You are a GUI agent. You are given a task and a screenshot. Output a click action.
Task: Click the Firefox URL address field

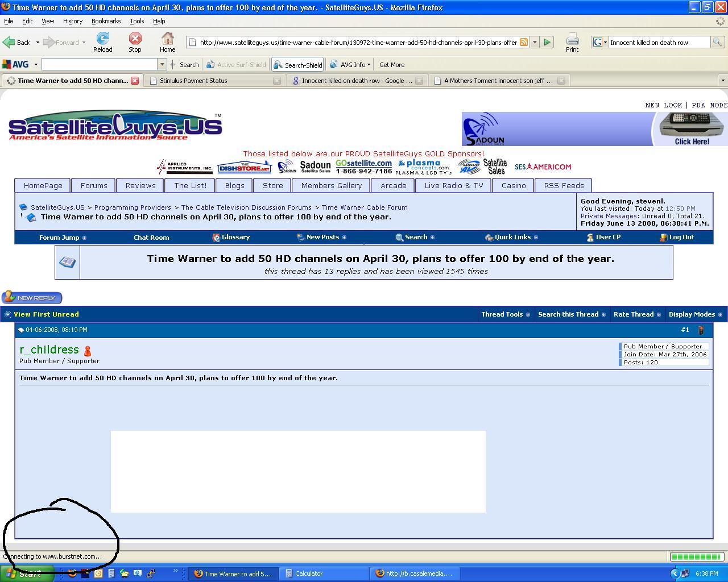coord(358,42)
